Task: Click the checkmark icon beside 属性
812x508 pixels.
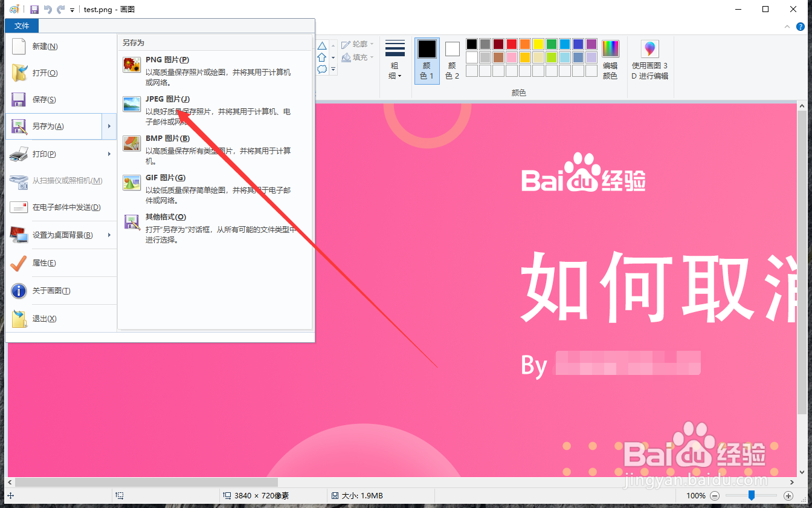Action: 19,263
